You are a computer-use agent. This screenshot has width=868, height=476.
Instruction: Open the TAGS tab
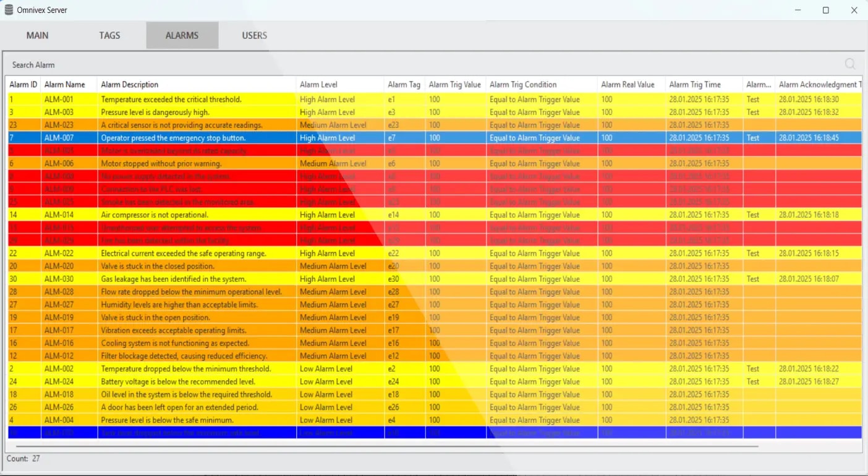tap(109, 35)
